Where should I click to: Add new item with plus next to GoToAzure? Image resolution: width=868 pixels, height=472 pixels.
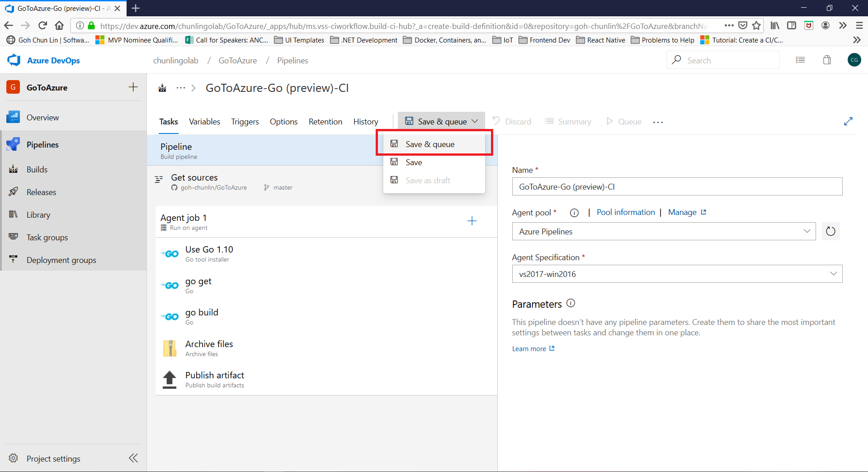point(133,87)
